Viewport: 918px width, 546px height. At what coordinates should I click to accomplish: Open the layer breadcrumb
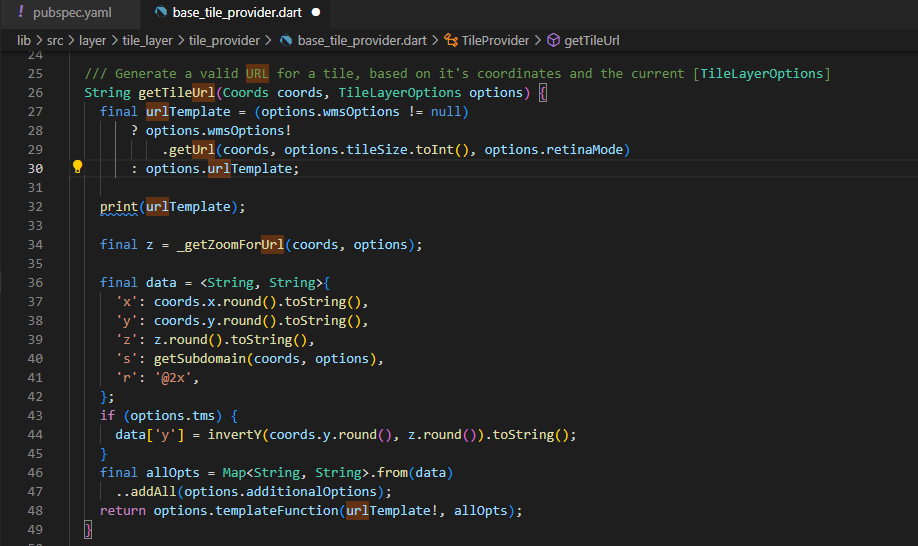93,40
